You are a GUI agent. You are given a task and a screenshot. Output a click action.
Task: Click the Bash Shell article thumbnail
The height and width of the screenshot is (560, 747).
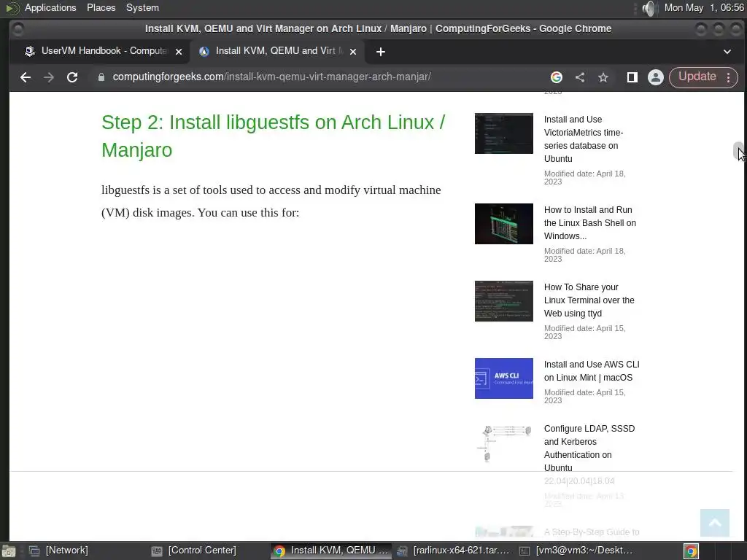503,224
